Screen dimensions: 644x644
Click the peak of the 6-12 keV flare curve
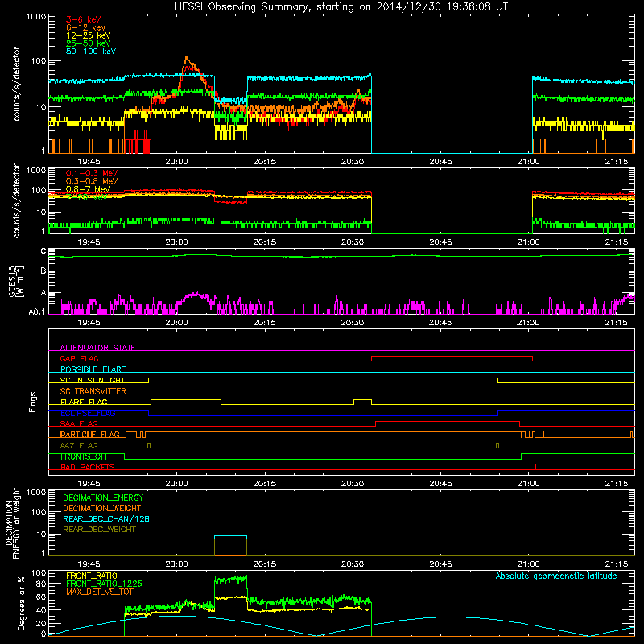coord(187,58)
